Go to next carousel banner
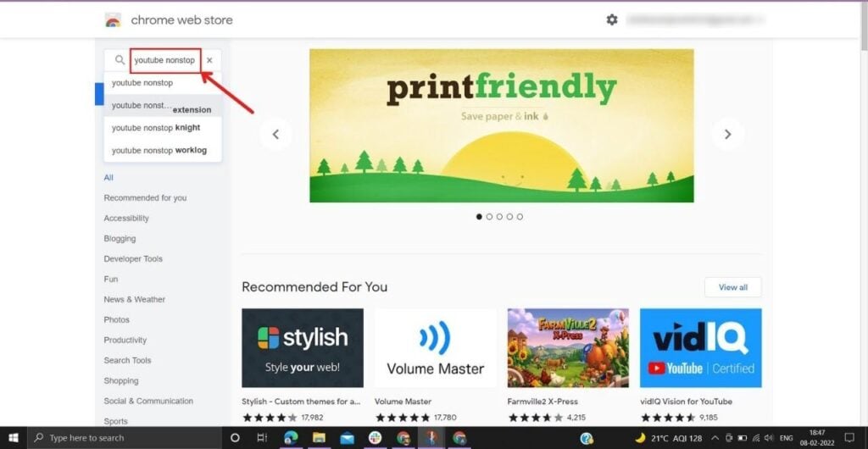 (727, 135)
